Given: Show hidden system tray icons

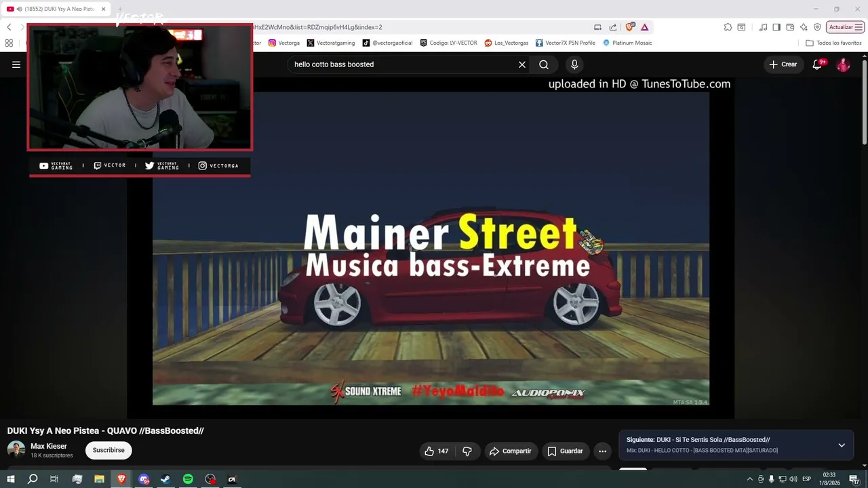Looking at the screenshot, I should [x=749, y=479].
